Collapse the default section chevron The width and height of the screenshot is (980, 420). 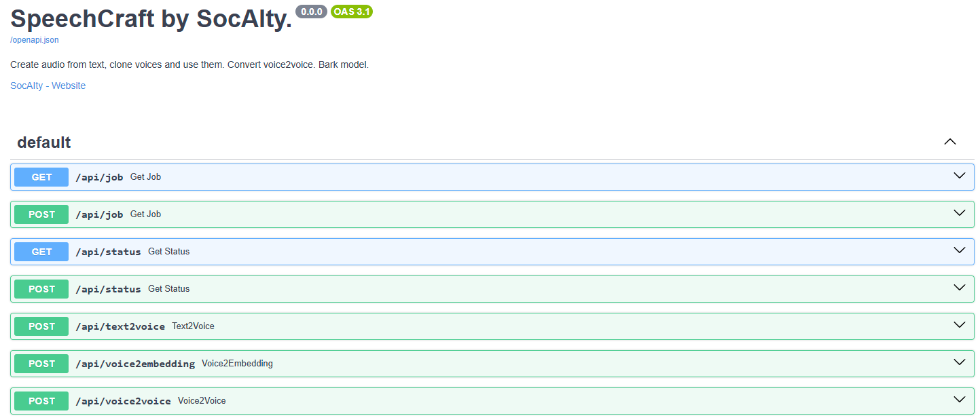pos(950,142)
